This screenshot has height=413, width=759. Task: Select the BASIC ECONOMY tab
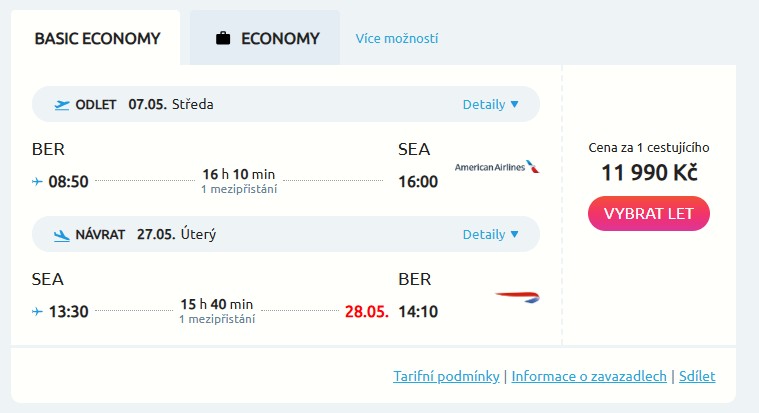tap(97, 39)
